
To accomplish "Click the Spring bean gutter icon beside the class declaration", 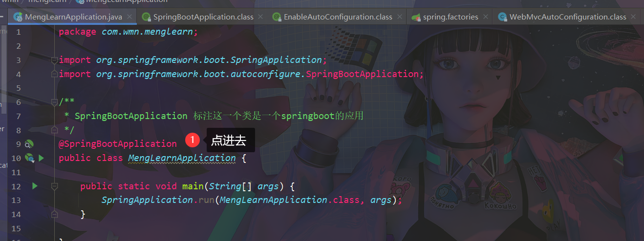I will (x=29, y=158).
